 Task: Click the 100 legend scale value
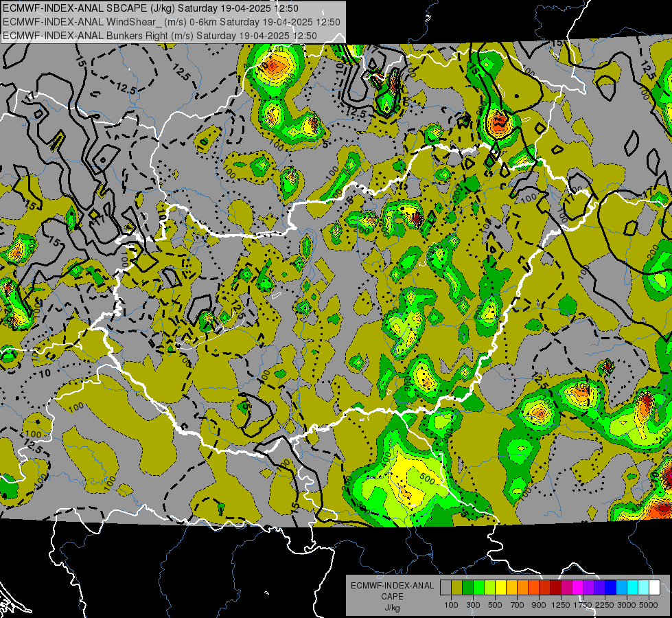451,605
